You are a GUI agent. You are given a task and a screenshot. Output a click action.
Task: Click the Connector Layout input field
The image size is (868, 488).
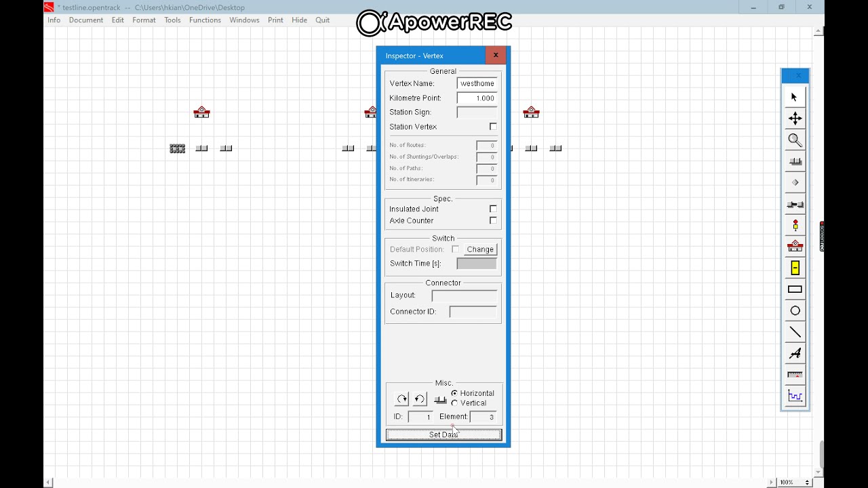[x=465, y=296]
